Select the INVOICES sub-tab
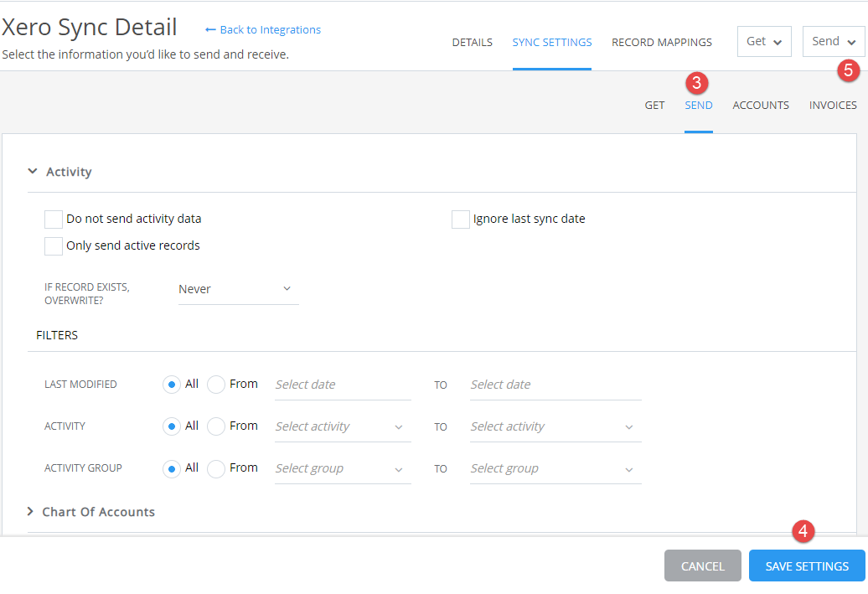This screenshot has height=594, width=868. [x=833, y=106]
